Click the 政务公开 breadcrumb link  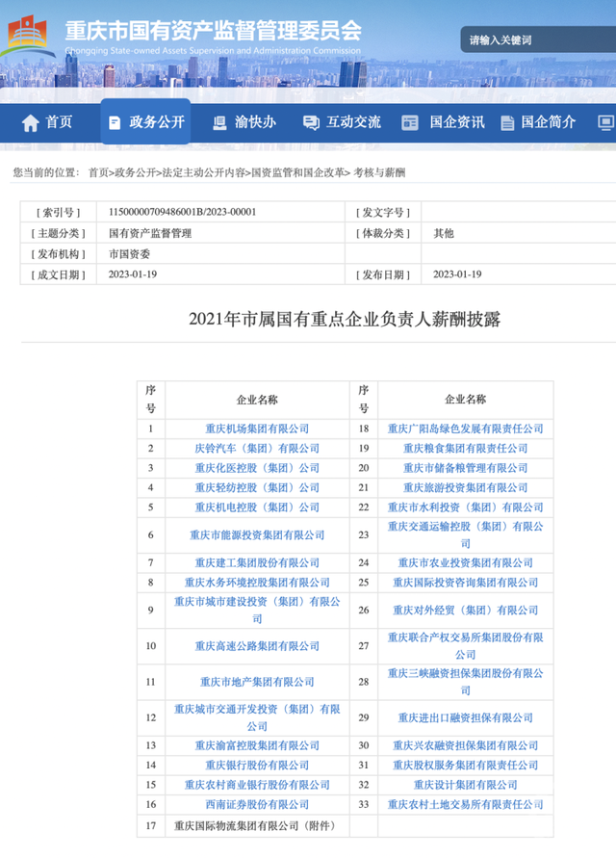pos(135,173)
